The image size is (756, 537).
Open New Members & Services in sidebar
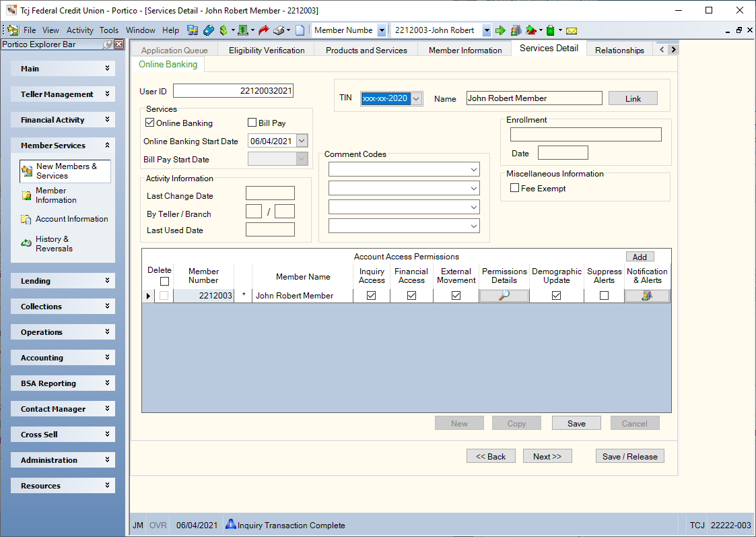[x=65, y=171]
